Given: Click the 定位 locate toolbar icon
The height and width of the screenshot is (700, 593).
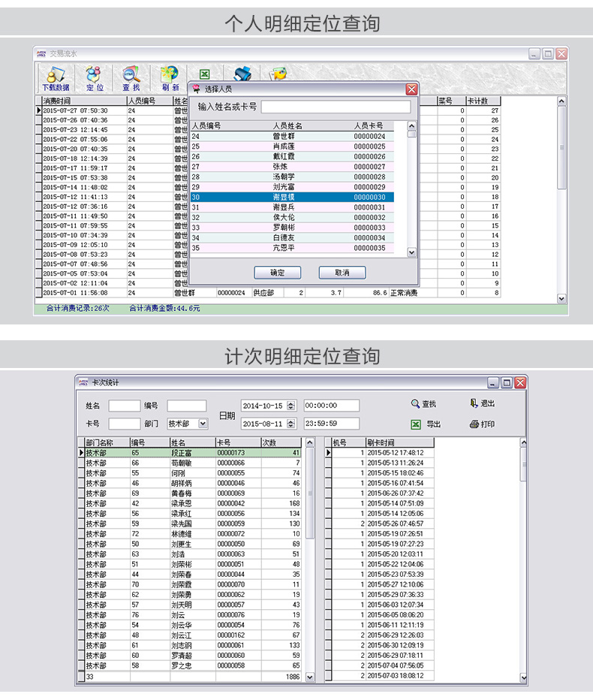Looking at the screenshot, I should [x=95, y=78].
